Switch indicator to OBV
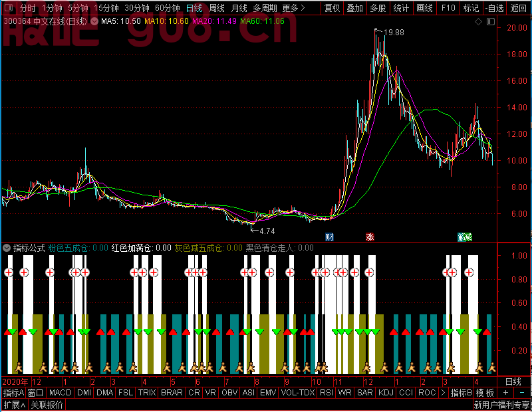532x412 pixels. point(229,393)
